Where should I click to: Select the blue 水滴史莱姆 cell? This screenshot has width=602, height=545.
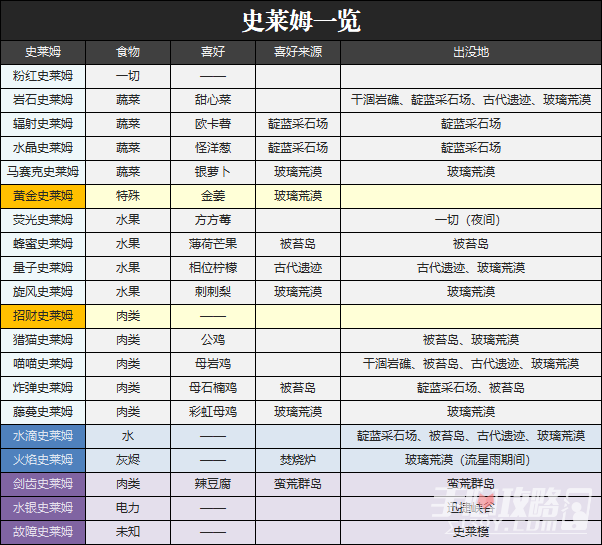pos(43,436)
